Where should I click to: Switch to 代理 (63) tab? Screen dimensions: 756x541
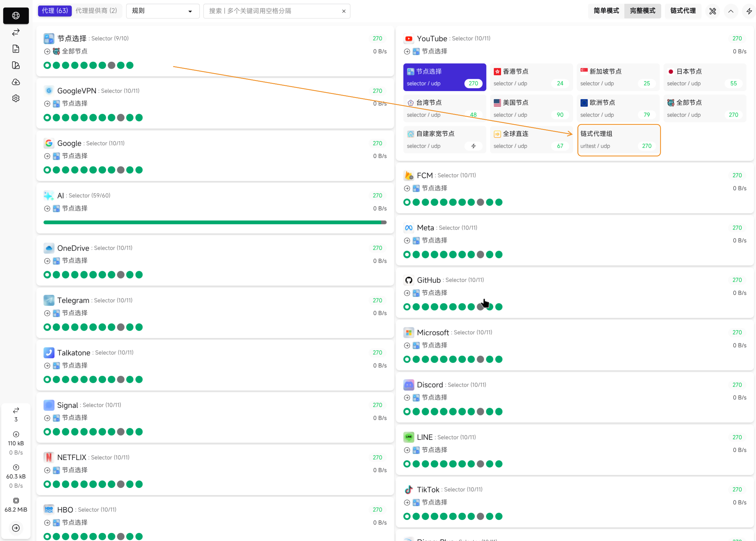click(55, 11)
